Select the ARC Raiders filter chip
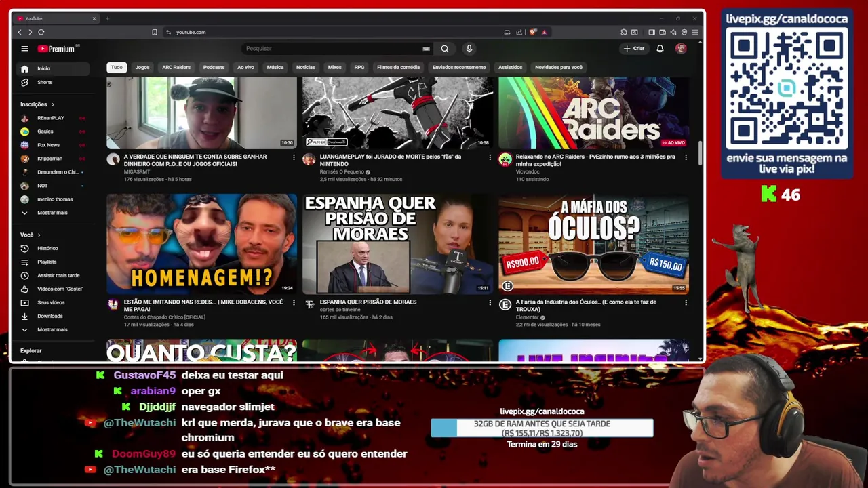 [x=176, y=67]
